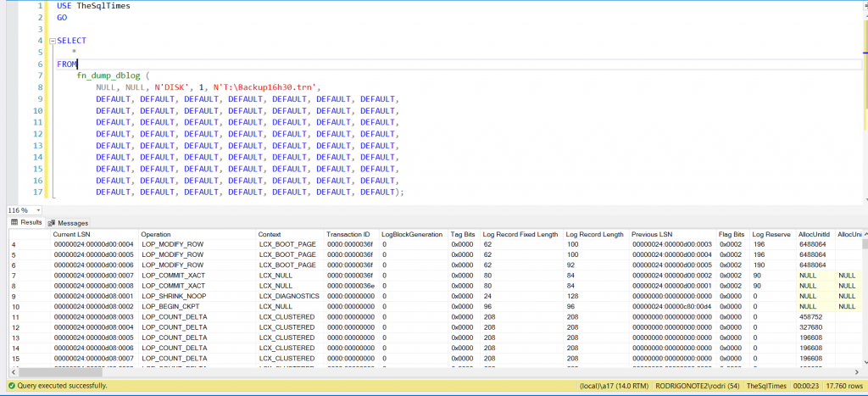Click the green success icon in status bar
The height and width of the screenshot is (396, 868).
(x=12, y=385)
